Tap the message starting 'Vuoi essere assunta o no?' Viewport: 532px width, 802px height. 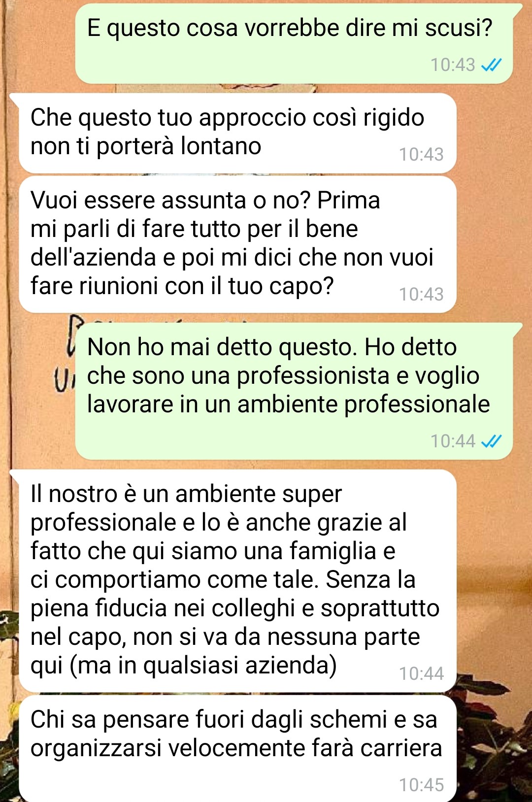click(x=238, y=245)
